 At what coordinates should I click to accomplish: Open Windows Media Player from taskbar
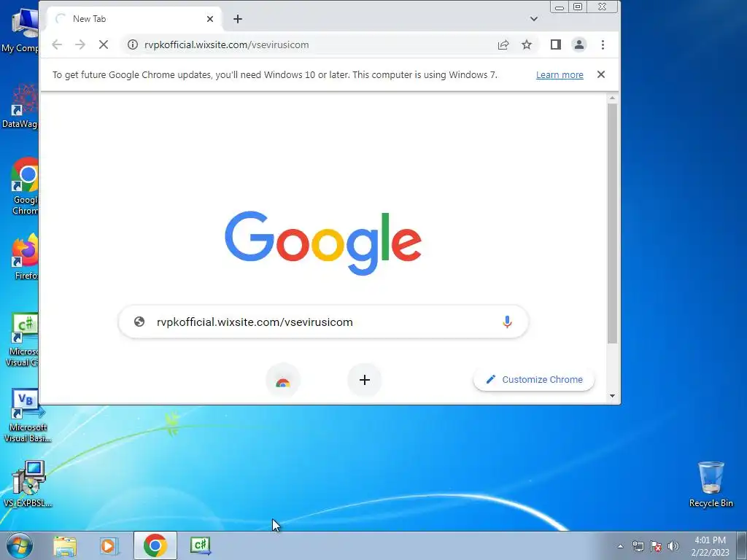click(109, 545)
